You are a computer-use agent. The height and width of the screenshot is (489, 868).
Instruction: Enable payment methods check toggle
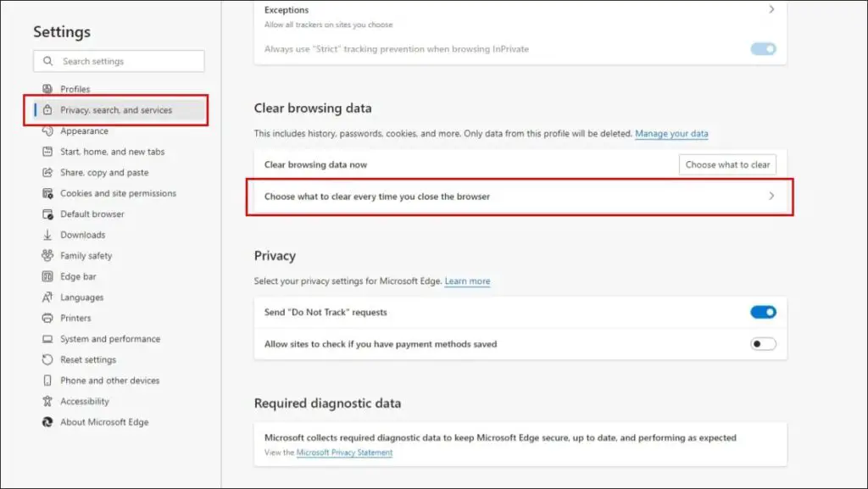tap(763, 344)
